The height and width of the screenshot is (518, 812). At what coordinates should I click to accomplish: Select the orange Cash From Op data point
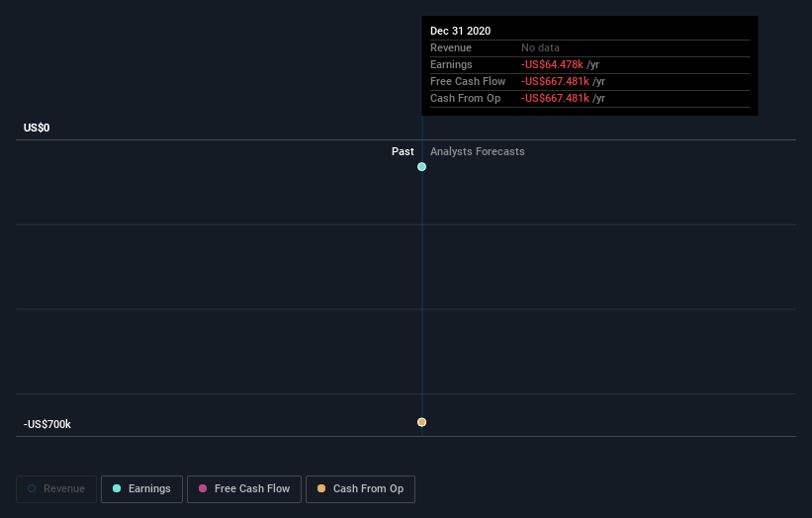(421, 422)
